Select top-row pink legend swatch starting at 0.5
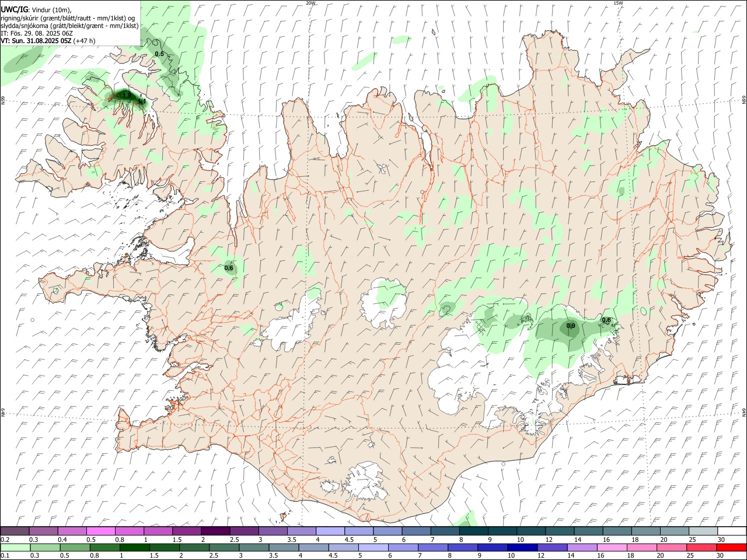The height and width of the screenshot is (560, 747). tap(100, 531)
